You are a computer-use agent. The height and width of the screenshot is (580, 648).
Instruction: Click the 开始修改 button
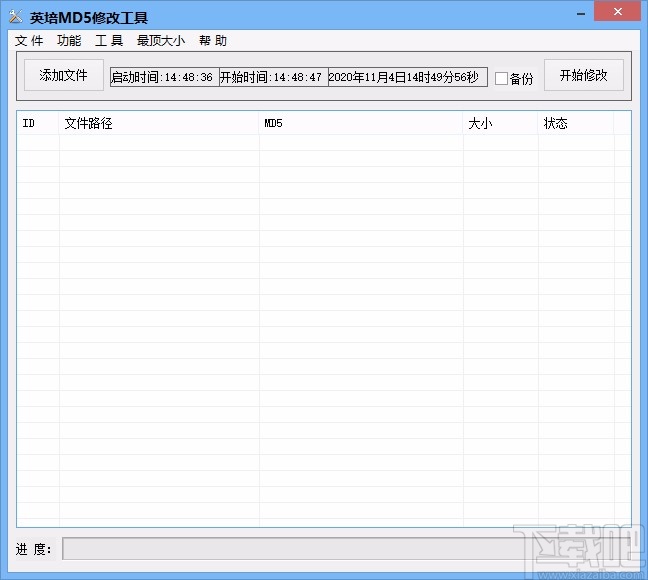[584, 75]
